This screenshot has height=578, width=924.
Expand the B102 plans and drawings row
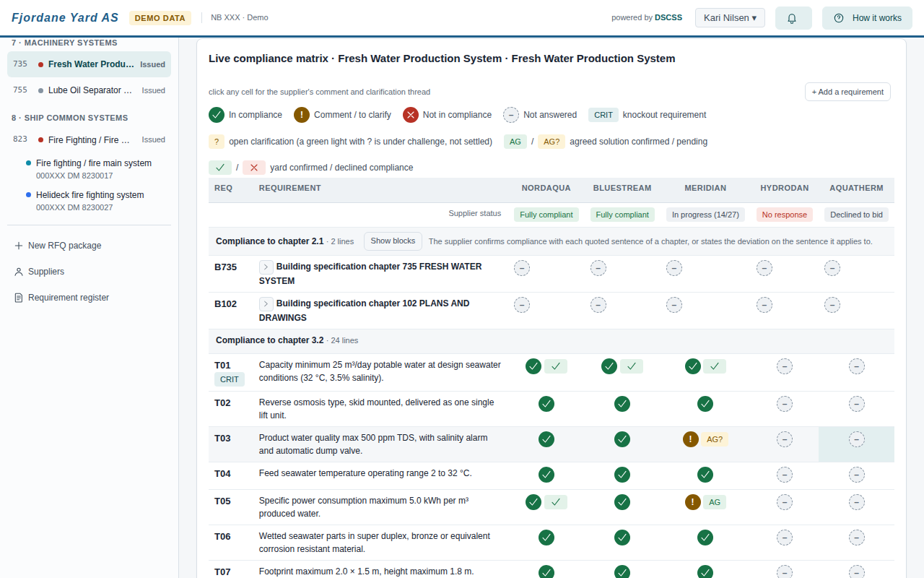point(266,303)
